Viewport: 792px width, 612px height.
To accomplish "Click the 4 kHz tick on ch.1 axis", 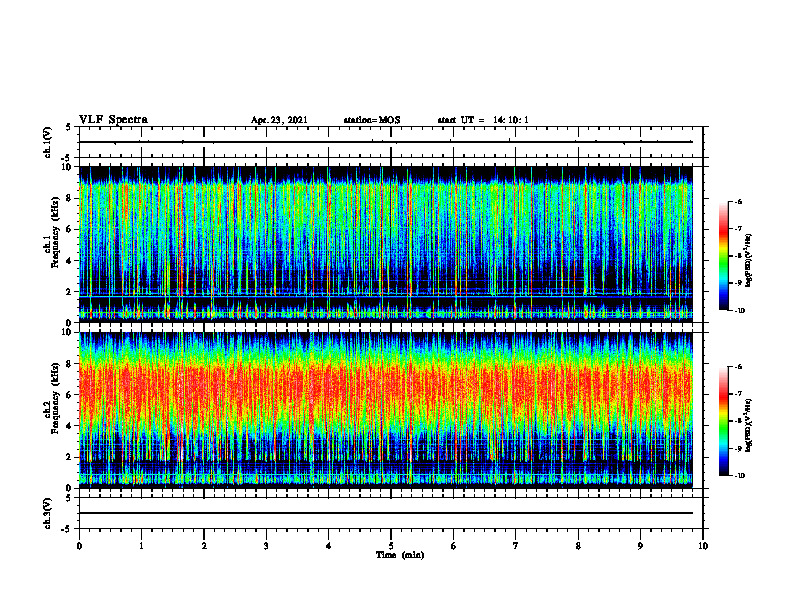I will pos(70,261).
